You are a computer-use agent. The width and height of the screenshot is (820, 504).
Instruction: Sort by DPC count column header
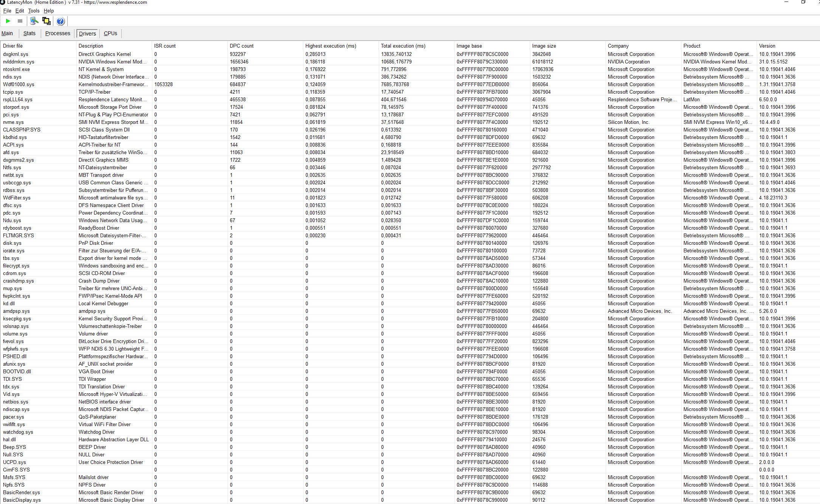point(242,46)
